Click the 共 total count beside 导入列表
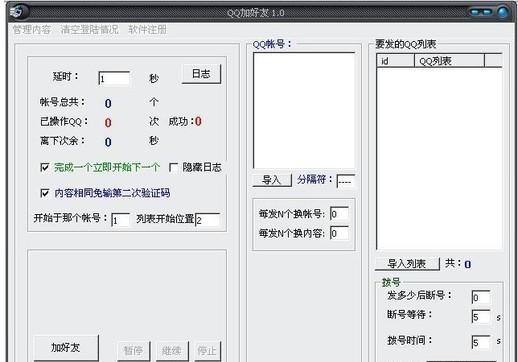518x362 pixels. tap(468, 265)
